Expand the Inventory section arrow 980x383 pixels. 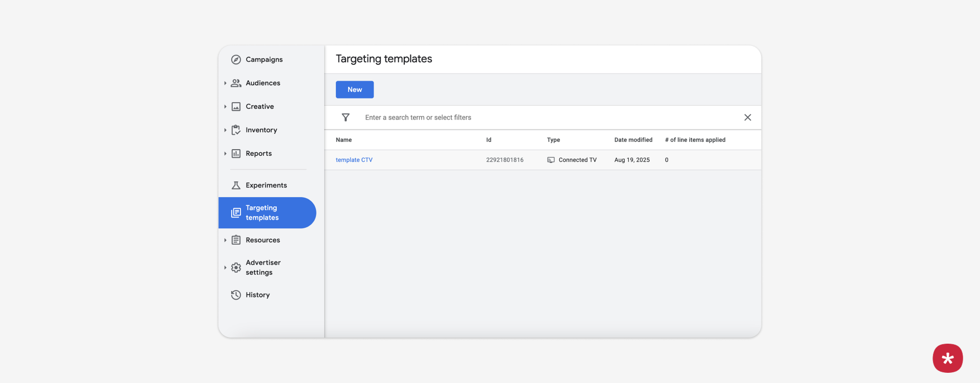click(225, 130)
